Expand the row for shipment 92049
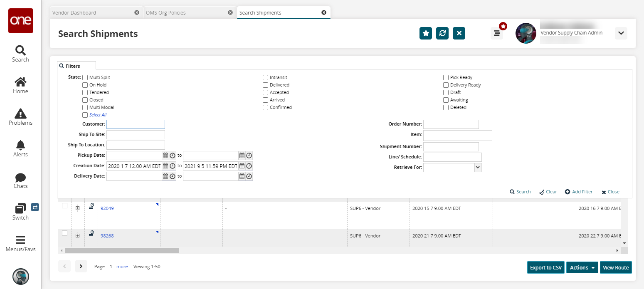The image size is (644, 289). click(77, 208)
